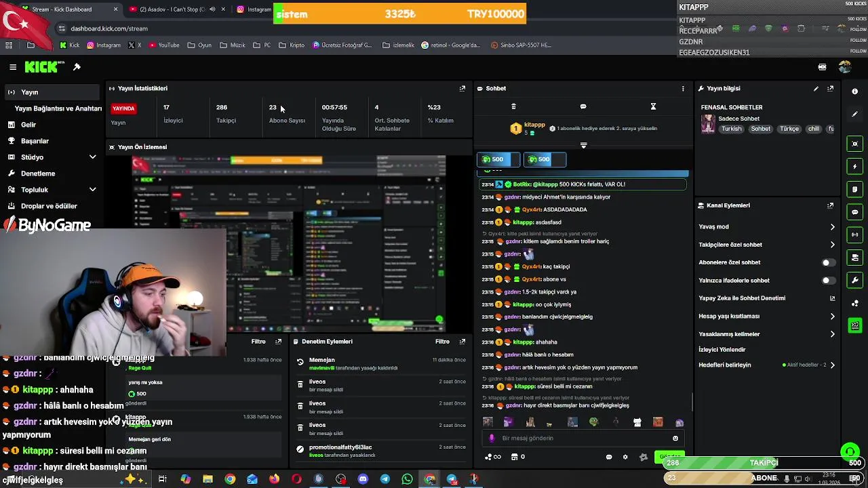868x488 pixels.
Task: Open Yayın Bağlantısı ve Anahtarı page
Action: (x=58, y=108)
